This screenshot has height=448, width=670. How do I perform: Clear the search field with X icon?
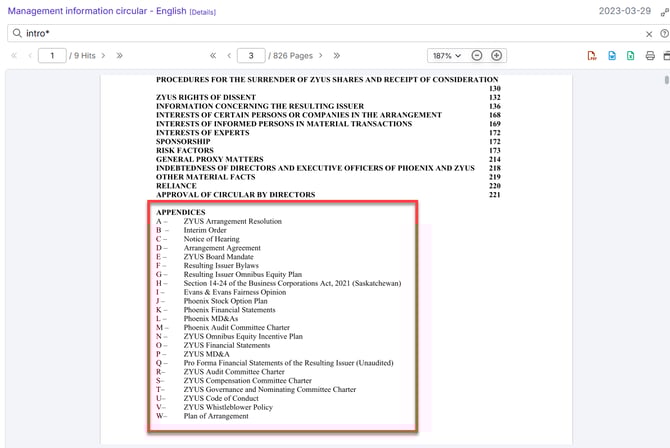(x=649, y=34)
